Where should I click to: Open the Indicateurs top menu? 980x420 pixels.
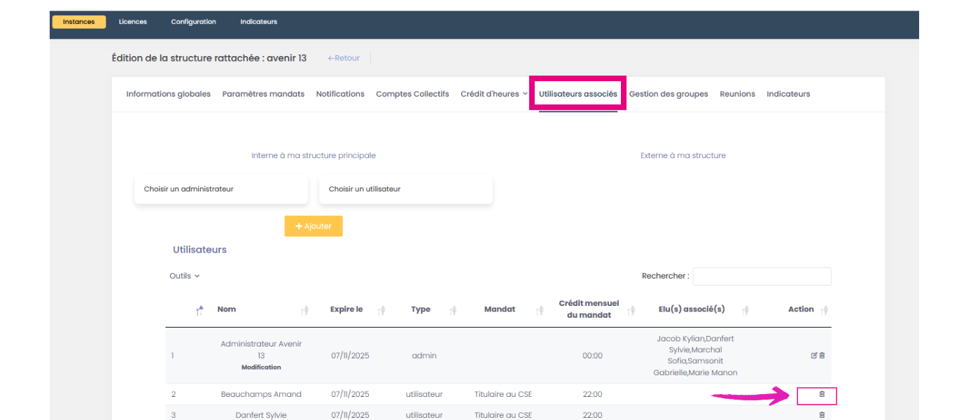pos(259,22)
